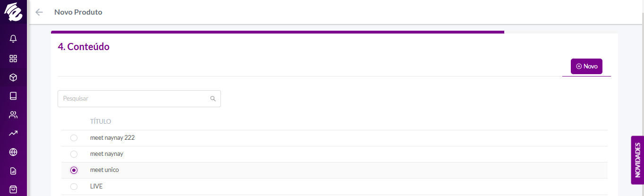Open the NOVIDADES side tab
The height and width of the screenshot is (196, 644).
[637, 160]
